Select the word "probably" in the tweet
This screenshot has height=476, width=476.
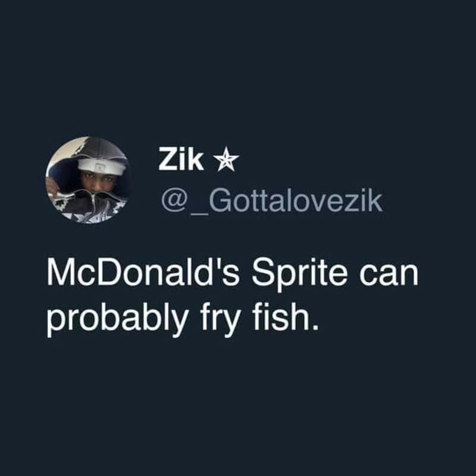click(115, 319)
